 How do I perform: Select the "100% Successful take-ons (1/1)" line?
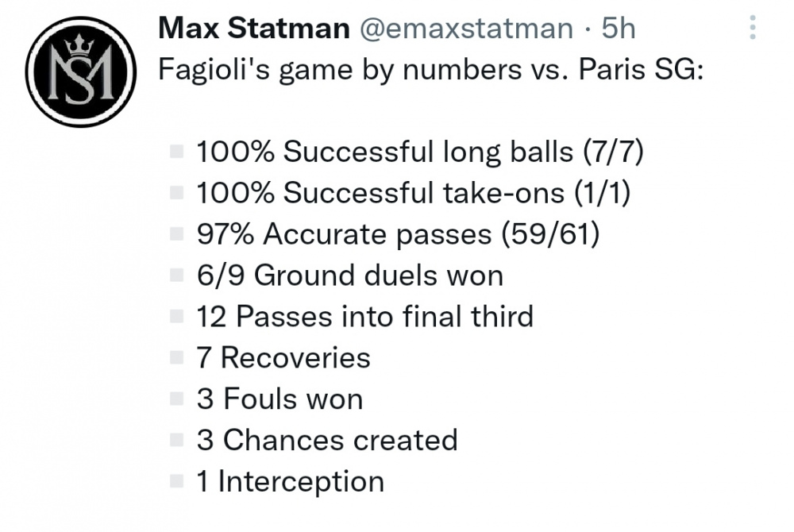(413, 193)
